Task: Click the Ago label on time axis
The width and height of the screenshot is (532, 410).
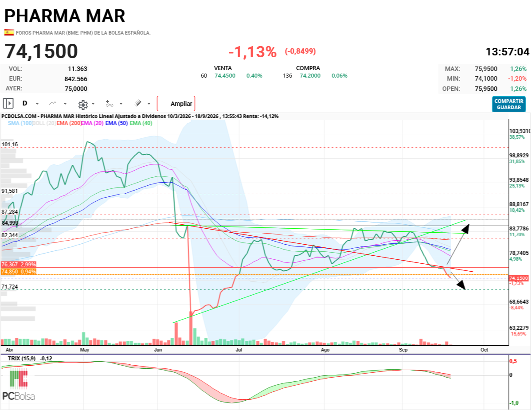Action: point(325,350)
